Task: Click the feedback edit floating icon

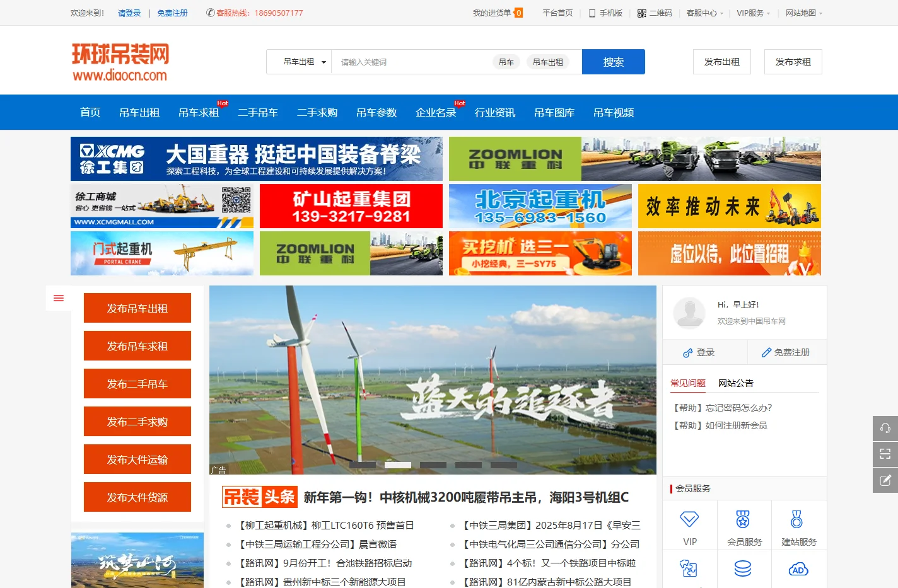Action: (x=885, y=480)
